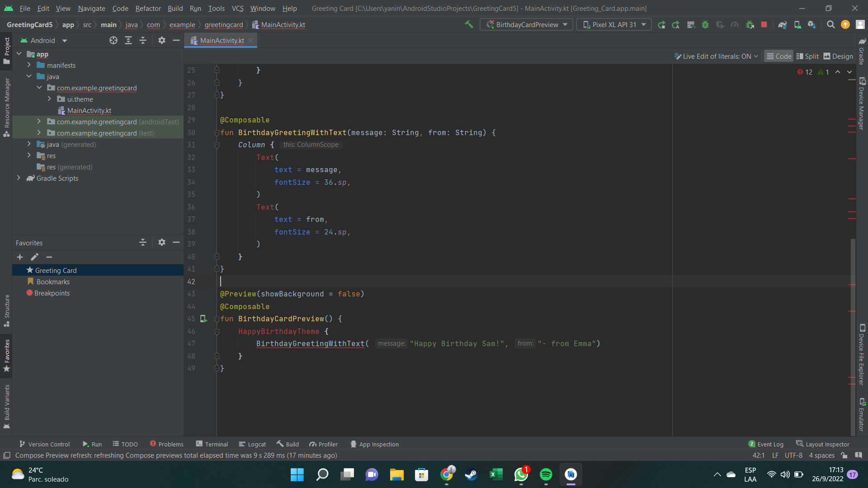Viewport: 868px width, 488px height.
Task: Open Layout Inspector in the status bar
Action: click(x=823, y=444)
